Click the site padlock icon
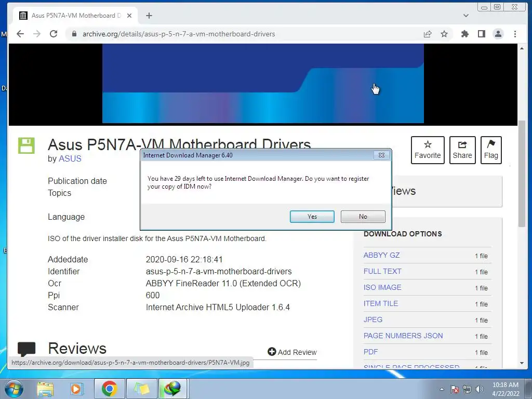The height and width of the screenshot is (399, 532). tap(74, 34)
